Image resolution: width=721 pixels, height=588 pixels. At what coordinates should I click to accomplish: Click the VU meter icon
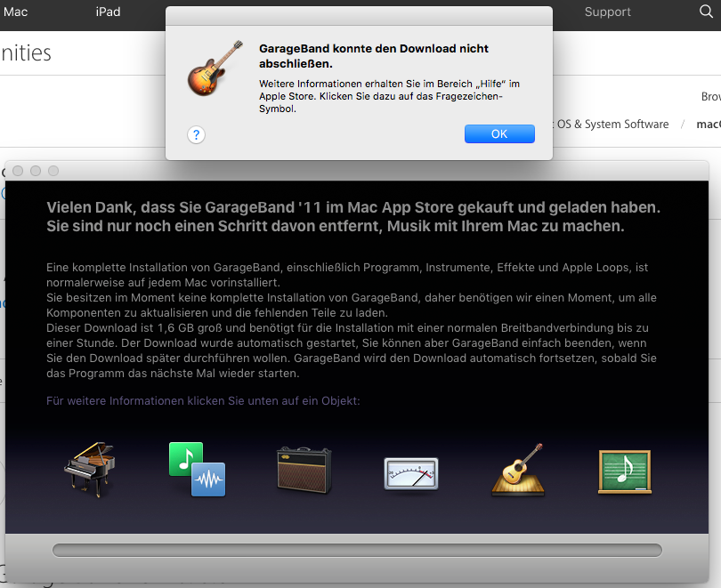411,473
